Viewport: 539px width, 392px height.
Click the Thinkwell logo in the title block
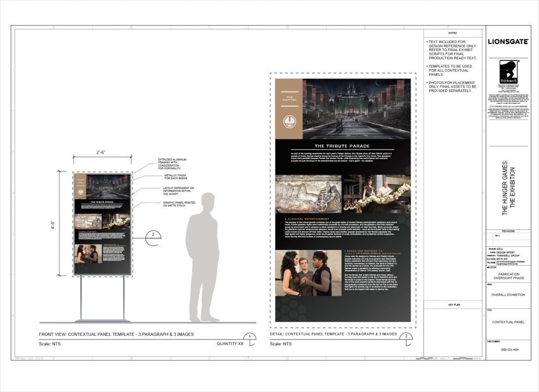tap(508, 71)
